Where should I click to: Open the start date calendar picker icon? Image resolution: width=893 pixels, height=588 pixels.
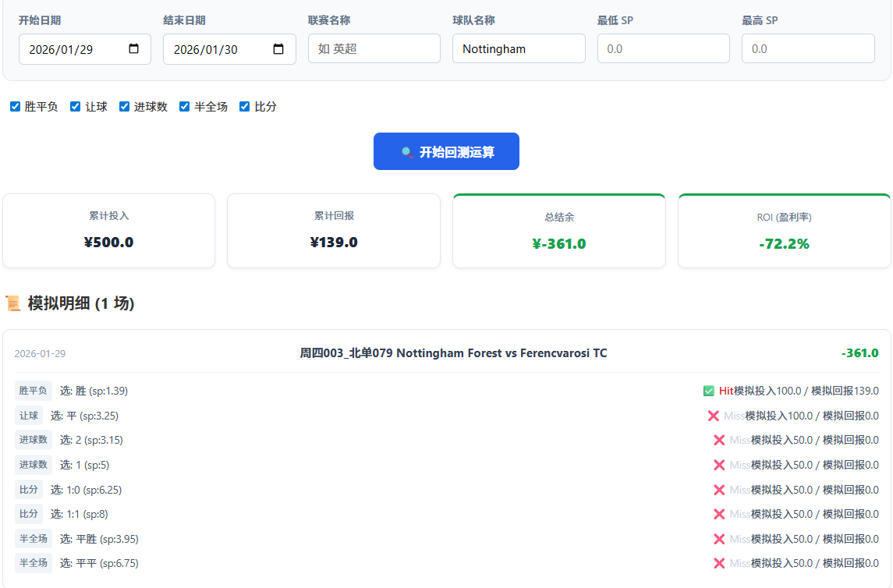(133, 49)
